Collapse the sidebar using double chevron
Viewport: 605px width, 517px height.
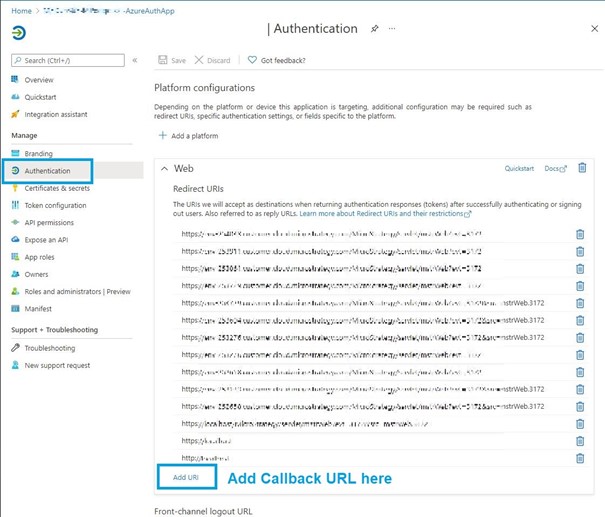[135, 61]
